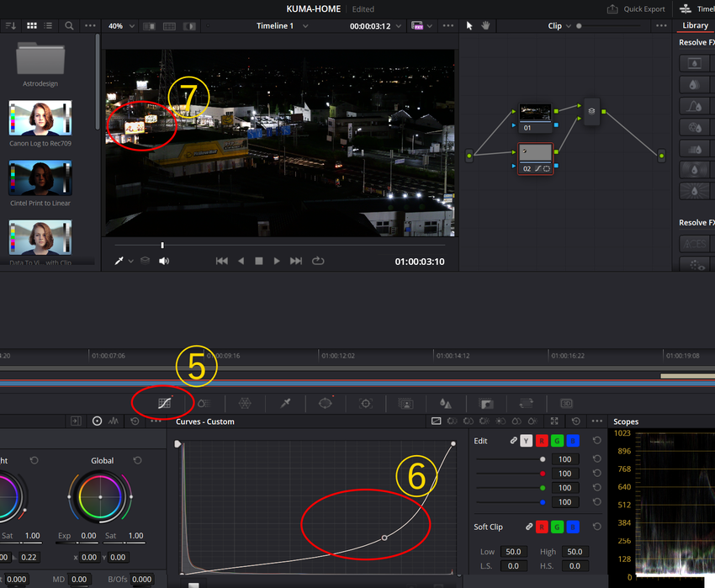Open the Astrodesign LUT folder
Image resolution: width=715 pixels, height=588 pixels.
tap(40, 64)
